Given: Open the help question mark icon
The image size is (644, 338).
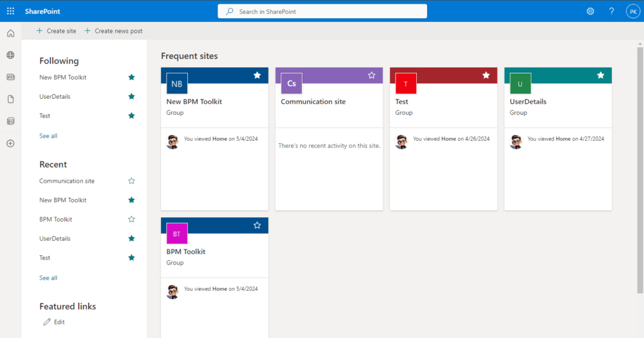Looking at the screenshot, I should tap(611, 11).
